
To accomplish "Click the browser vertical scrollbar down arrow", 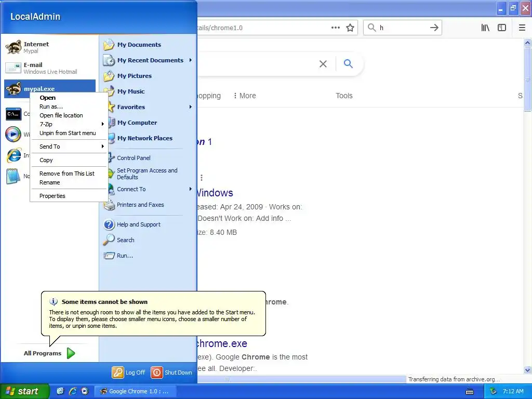I will point(527,370).
